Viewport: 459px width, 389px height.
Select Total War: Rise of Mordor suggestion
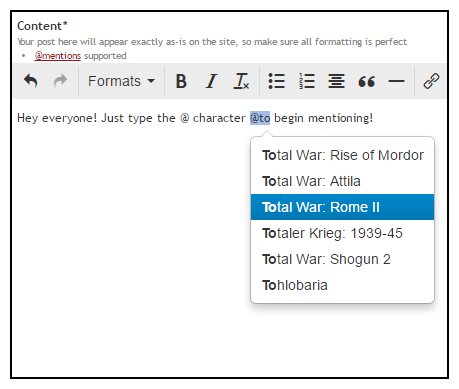point(342,155)
